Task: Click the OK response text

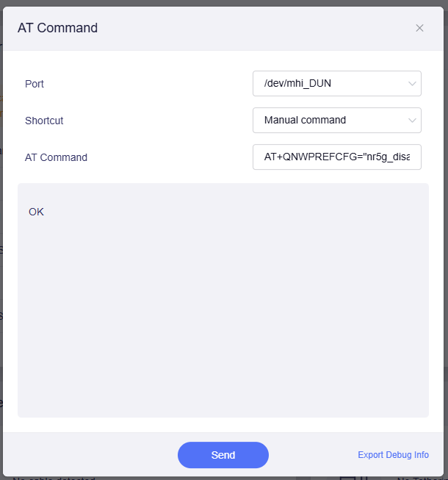Action: click(37, 212)
